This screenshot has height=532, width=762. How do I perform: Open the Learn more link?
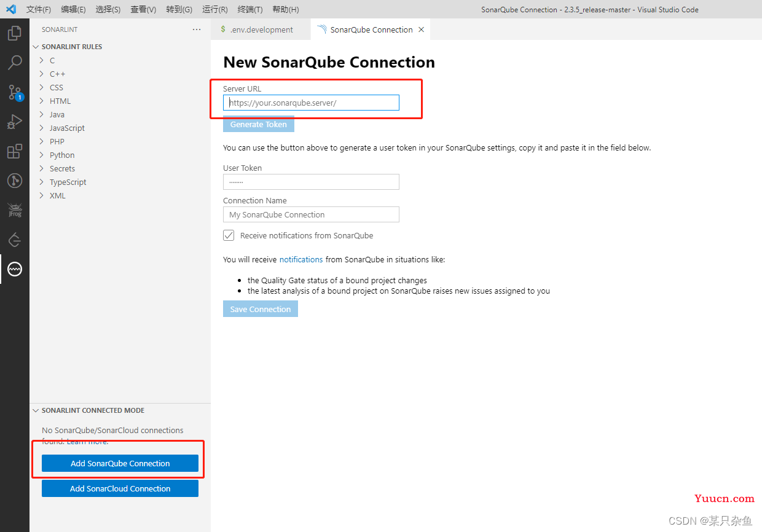(88, 441)
